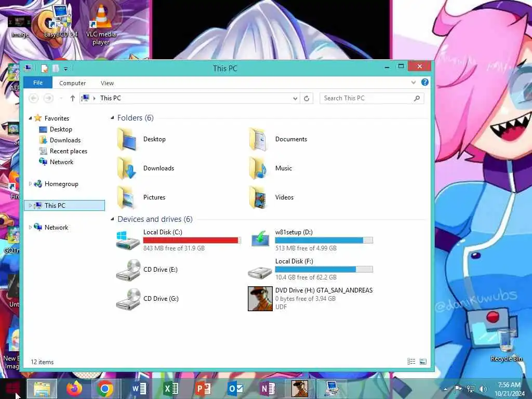Open recent locations dropdown arrow
Image resolution: width=532 pixels, height=399 pixels.
61,98
